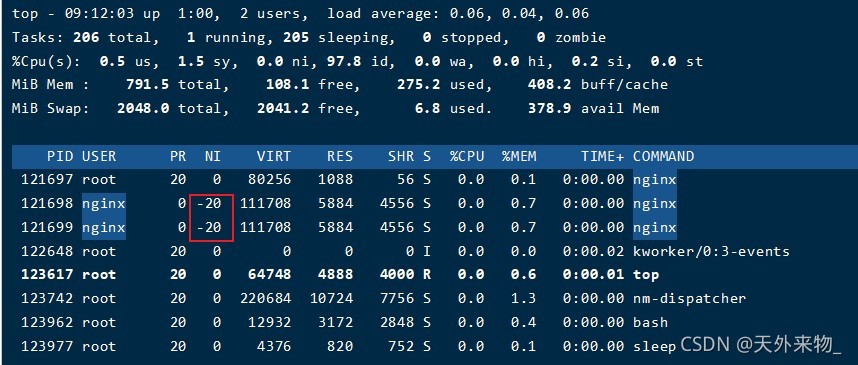Click SHR value 7756

pyautogui.click(x=397, y=299)
